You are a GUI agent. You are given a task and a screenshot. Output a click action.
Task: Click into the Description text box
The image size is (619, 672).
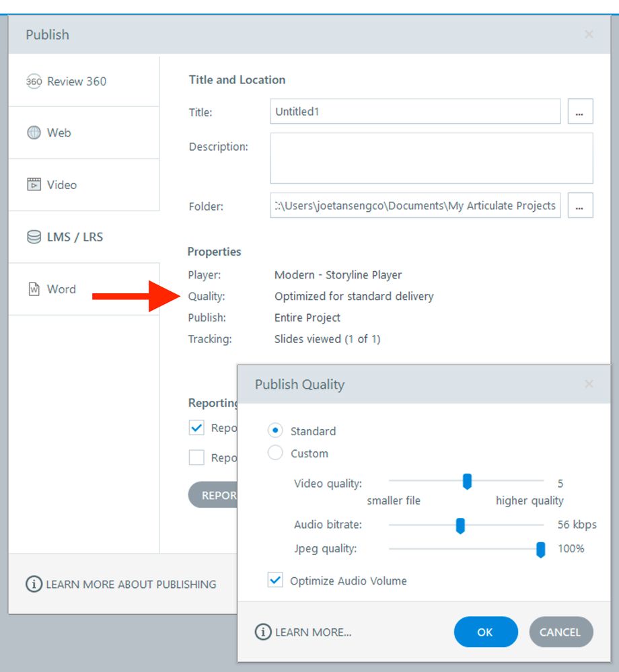point(431,158)
